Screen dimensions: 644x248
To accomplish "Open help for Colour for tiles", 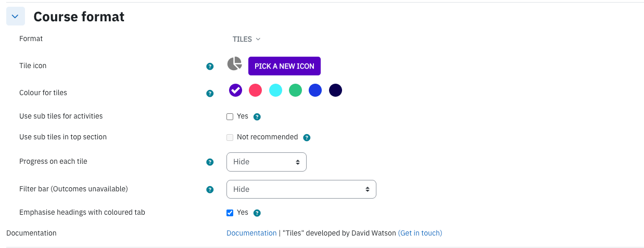I will [210, 94].
